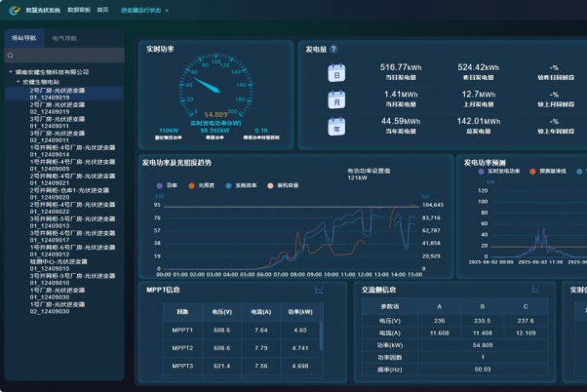Close the 逆变器运行状态 tab
Image resolution: width=587 pixels, height=392 pixels.
pyautogui.click(x=167, y=10)
